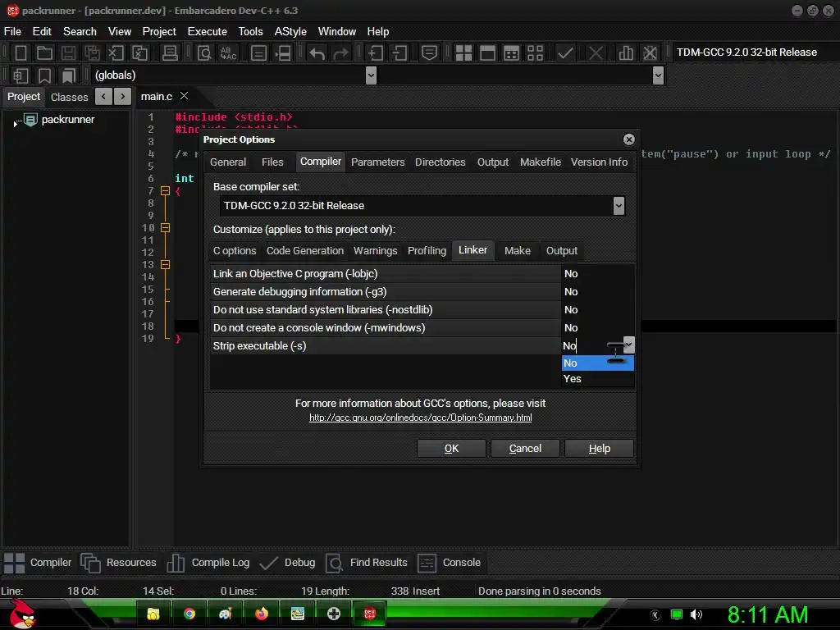Choose Yes in the Strip executable dropdown list
Screen dimensions: 840x630
pos(598,379)
